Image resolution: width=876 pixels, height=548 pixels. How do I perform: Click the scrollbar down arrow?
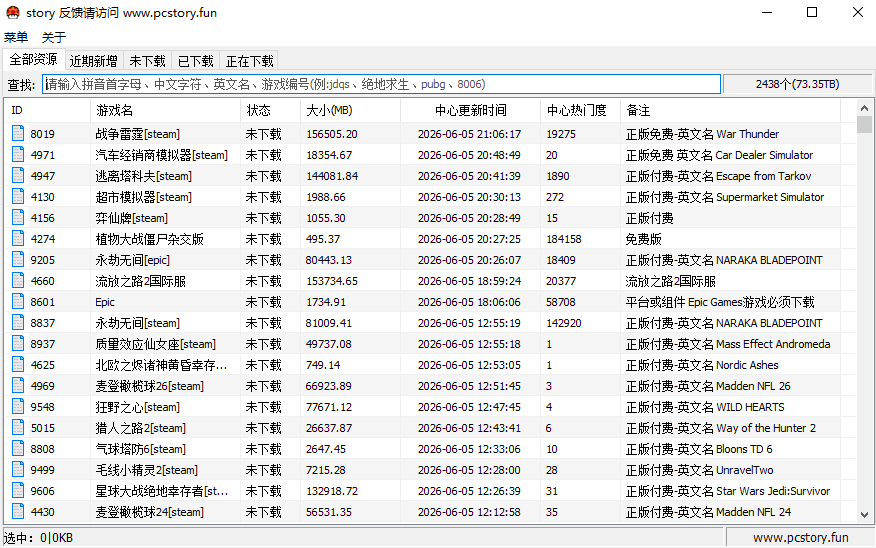click(864, 514)
